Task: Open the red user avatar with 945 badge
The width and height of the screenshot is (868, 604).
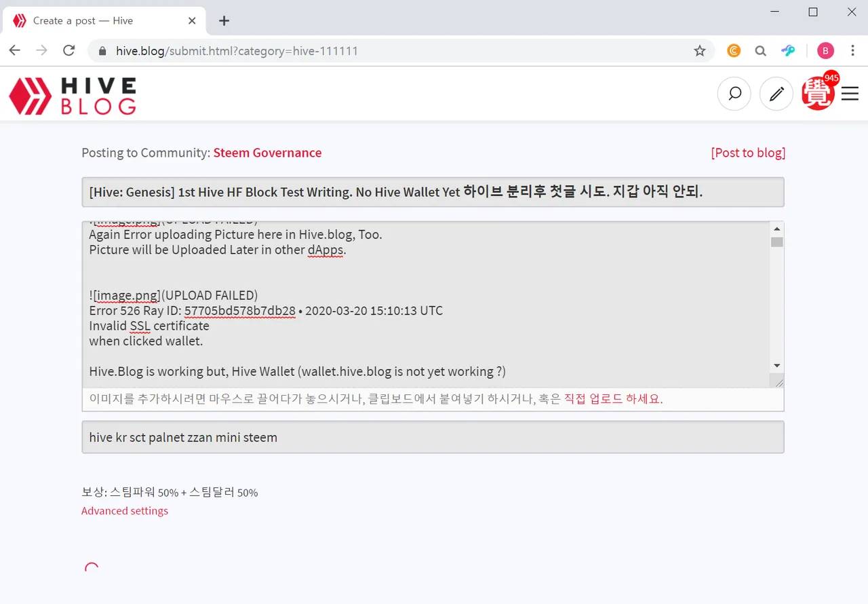Action: coord(818,92)
